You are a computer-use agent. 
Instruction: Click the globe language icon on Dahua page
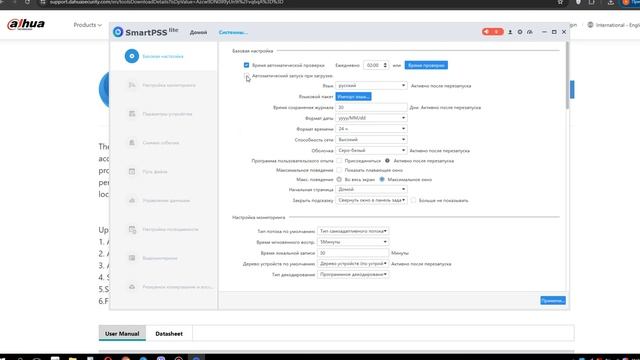590,25
